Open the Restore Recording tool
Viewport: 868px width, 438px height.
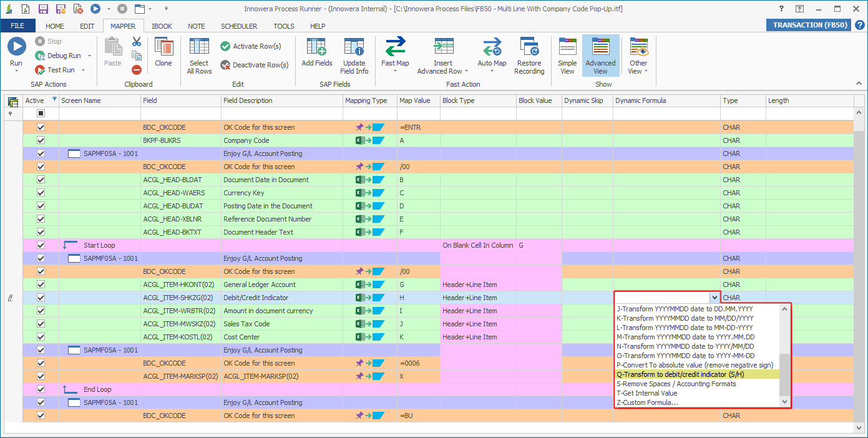(x=529, y=47)
